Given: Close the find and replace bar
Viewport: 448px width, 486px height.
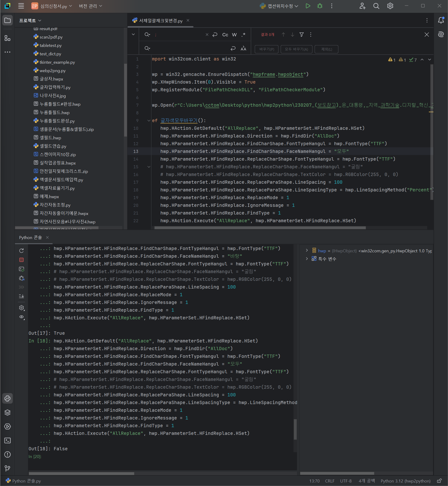Looking at the screenshot, I should (427, 35).
